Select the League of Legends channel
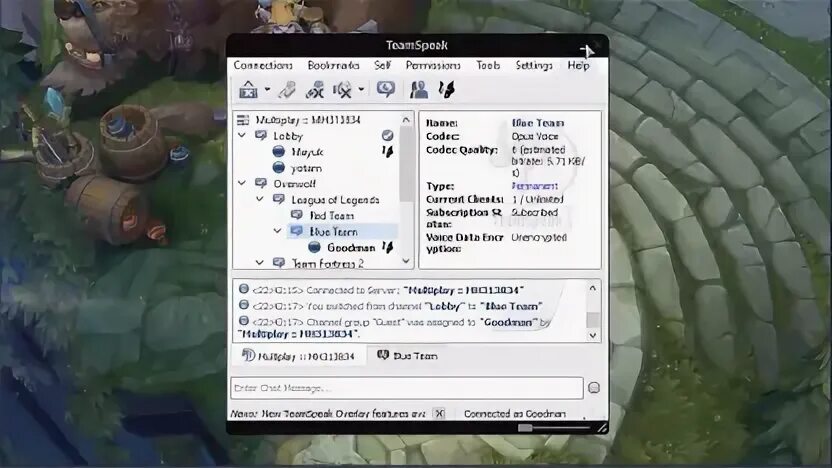This screenshot has width=832, height=468. pos(335,200)
